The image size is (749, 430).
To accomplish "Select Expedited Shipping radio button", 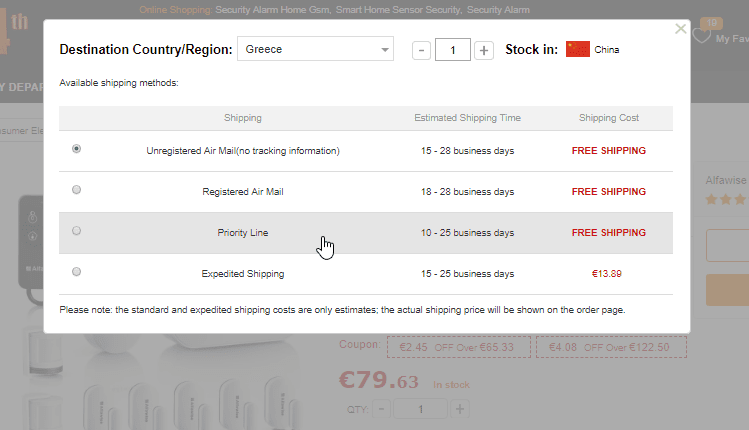I will [x=77, y=272].
